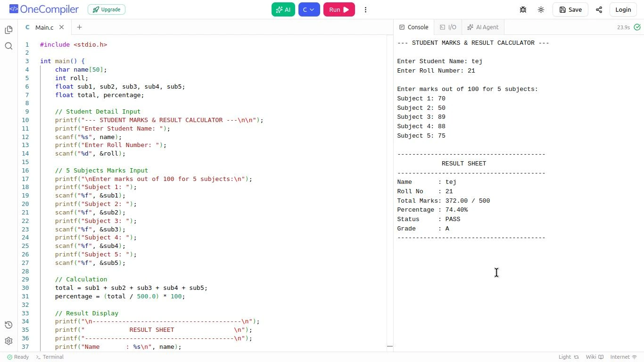Click 'Total Marks: 372.00 / 500' output
This screenshot has height=362, width=644.
coord(444,201)
